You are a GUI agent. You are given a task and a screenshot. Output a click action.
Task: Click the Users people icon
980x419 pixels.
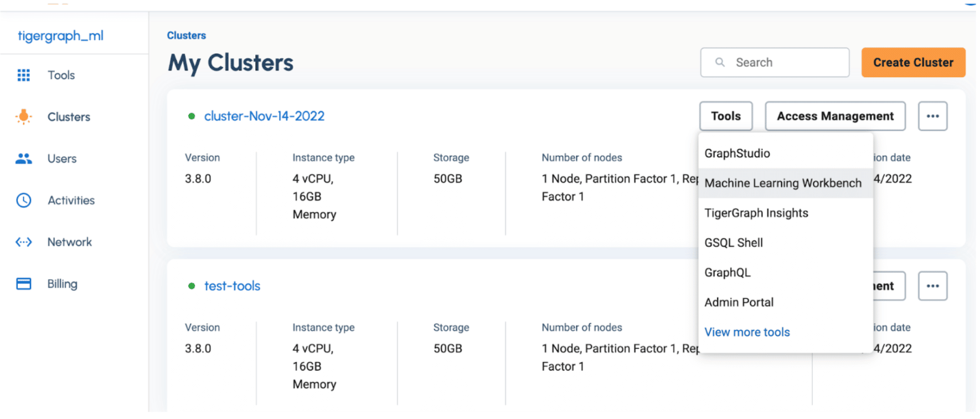click(x=23, y=159)
